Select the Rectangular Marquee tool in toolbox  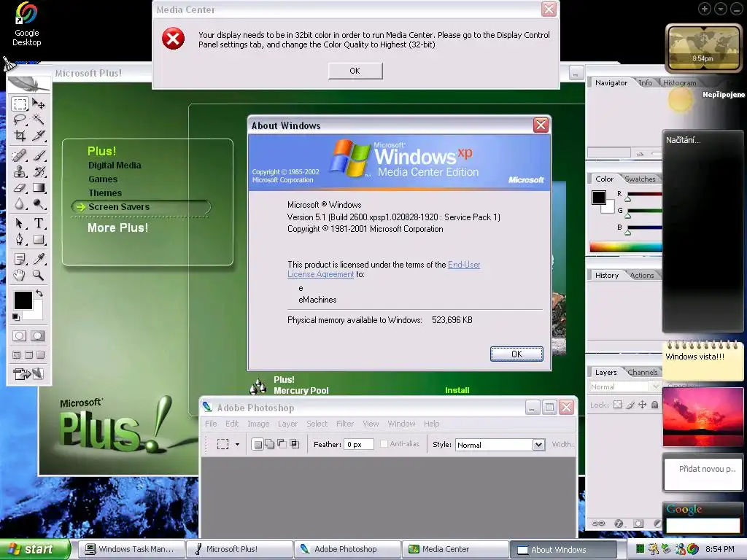(x=20, y=104)
